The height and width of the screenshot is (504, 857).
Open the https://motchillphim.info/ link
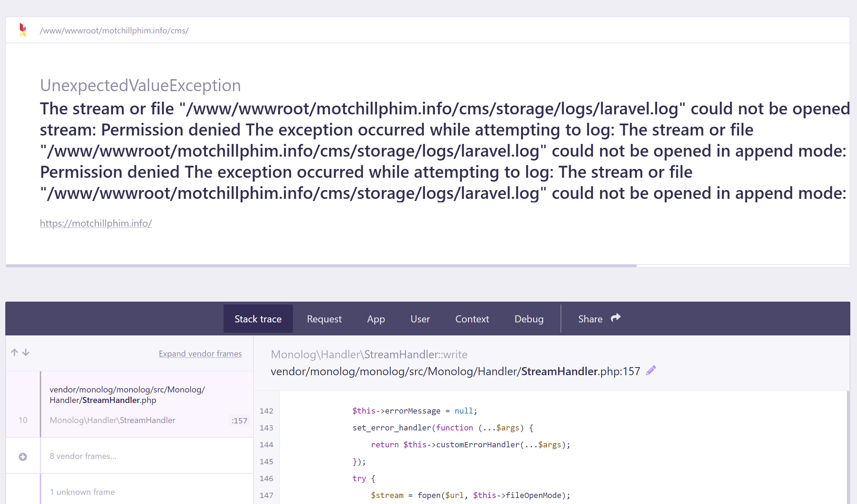pos(96,223)
